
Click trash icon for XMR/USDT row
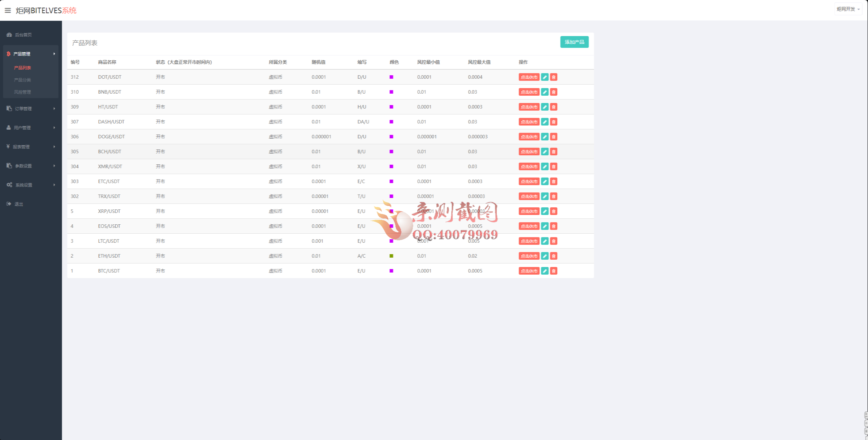pyautogui.click(x=553, y=166)
